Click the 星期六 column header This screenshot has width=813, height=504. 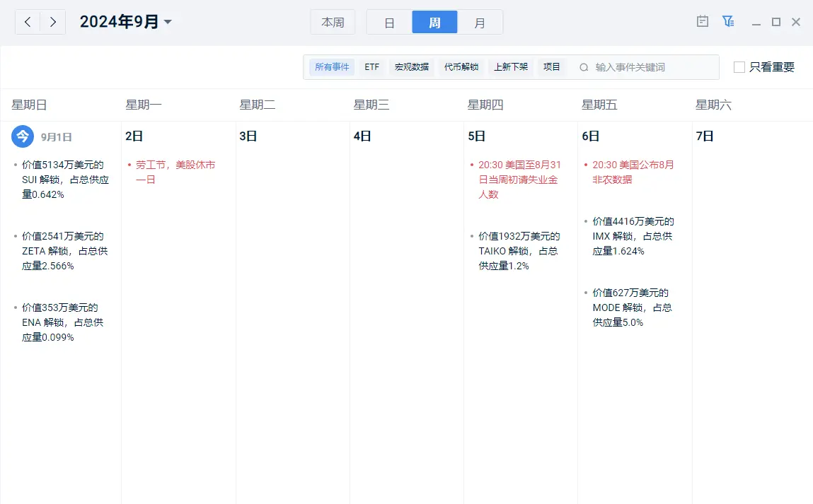click(713, 105)
